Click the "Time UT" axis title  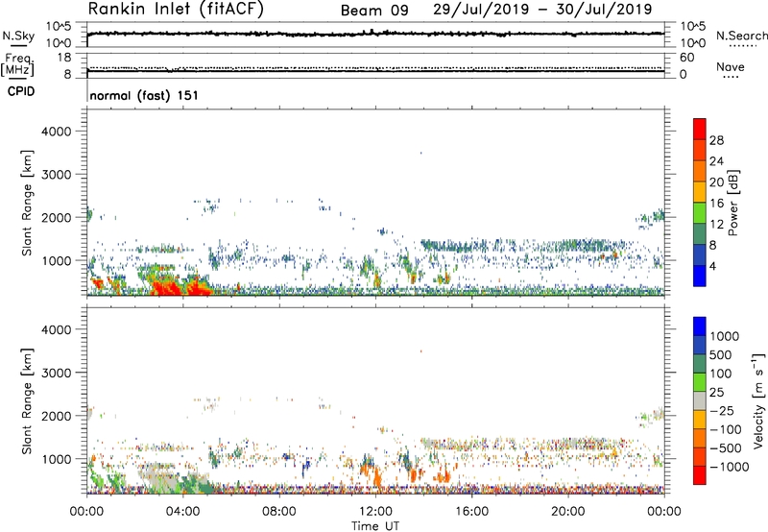tap(375, 526)
